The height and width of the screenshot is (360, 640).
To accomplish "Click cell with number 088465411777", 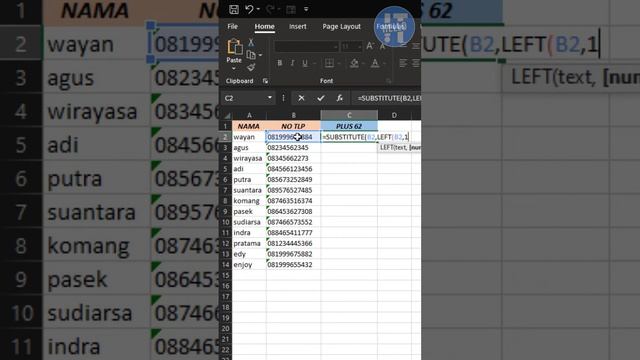I will click(x=293, y=233).
